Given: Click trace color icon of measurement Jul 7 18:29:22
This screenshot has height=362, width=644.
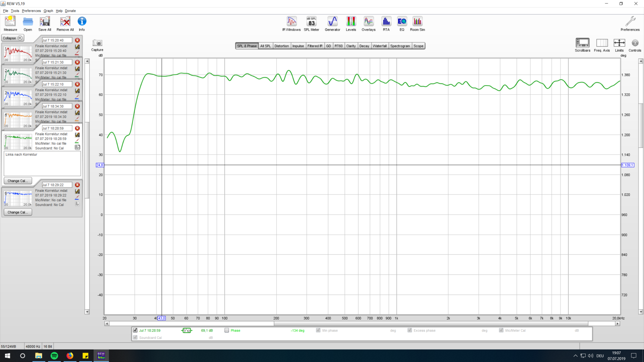Looking at the screenshot, I should click(x=77, y=198).
